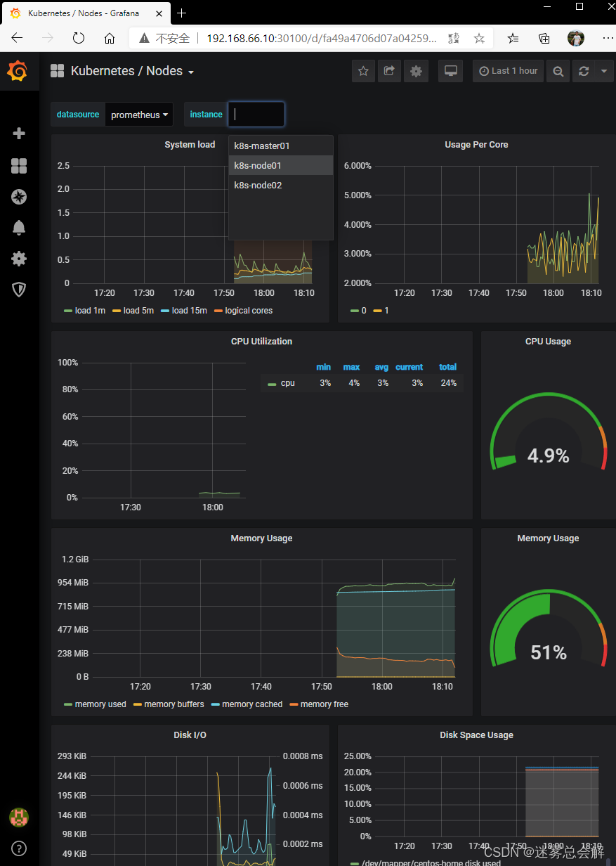
Task: Click the user avatar in sidebar
Action: (x=19, y=817)
